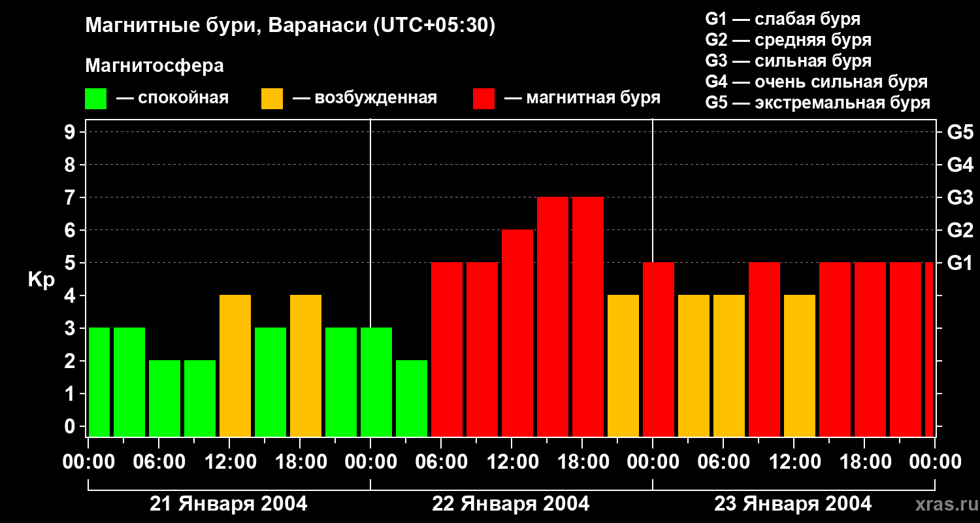Click the orange 'возбужденная' legend swatch
This screenshot has height=523, width=980.
point(272,99)
